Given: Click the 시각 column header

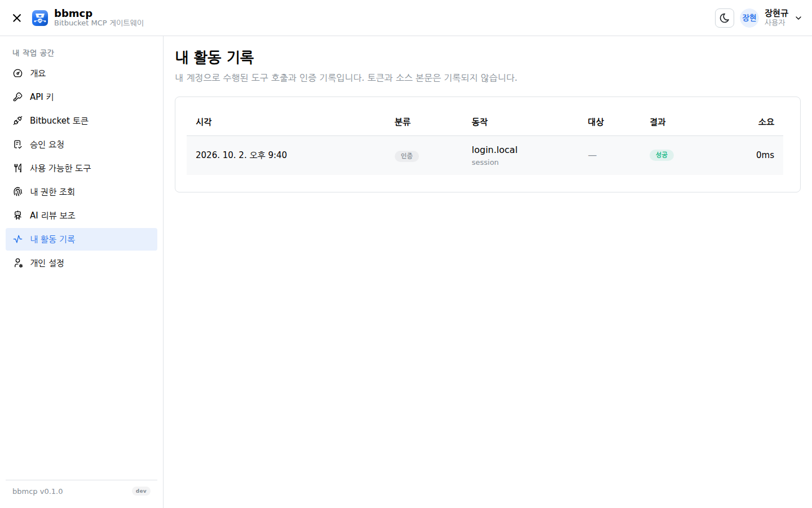Looking at the screenshot, I should pos(204,122).
